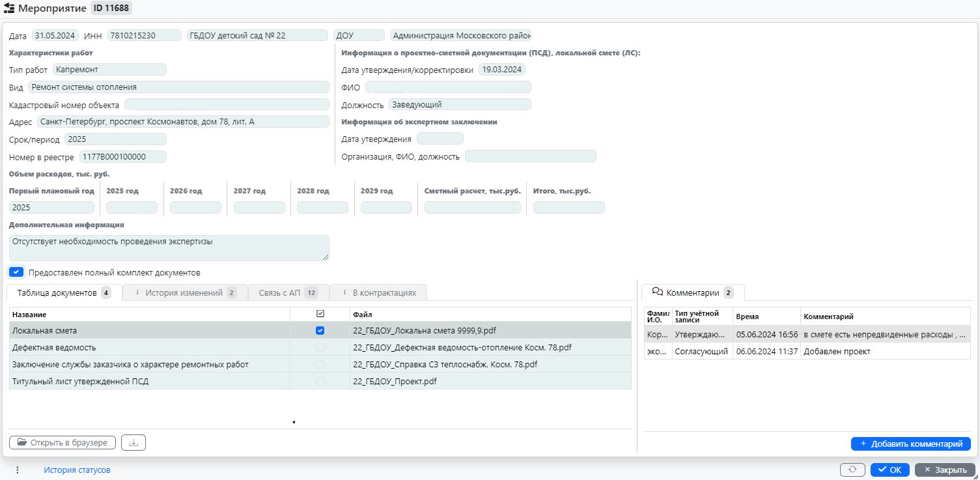Viewport: 980px width, 480px height.
Task: Uncheck 'Предоставлен полный комплект документов' checkbox
Action: pyautogui.click(x=17, y=272)
